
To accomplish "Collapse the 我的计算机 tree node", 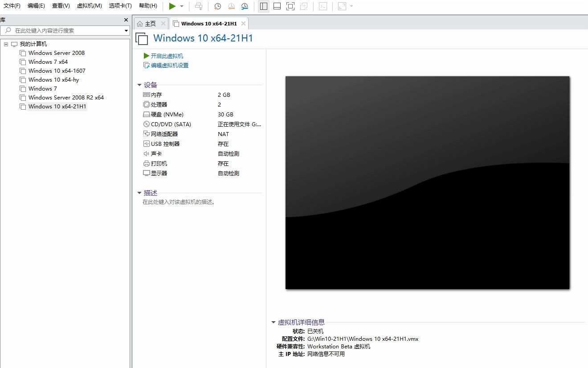I will [5, 44].
